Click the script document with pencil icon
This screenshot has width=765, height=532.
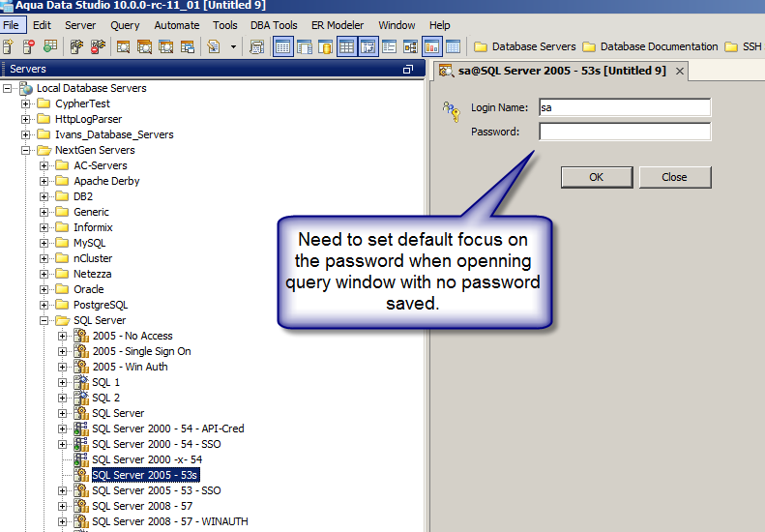213,46
